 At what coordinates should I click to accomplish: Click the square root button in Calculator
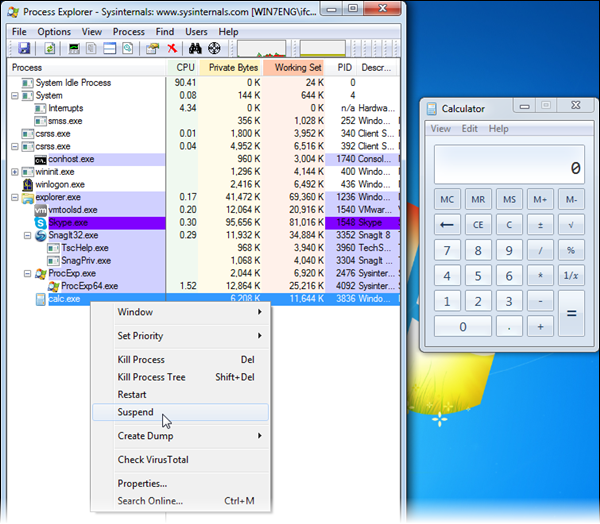click(571, 225)
